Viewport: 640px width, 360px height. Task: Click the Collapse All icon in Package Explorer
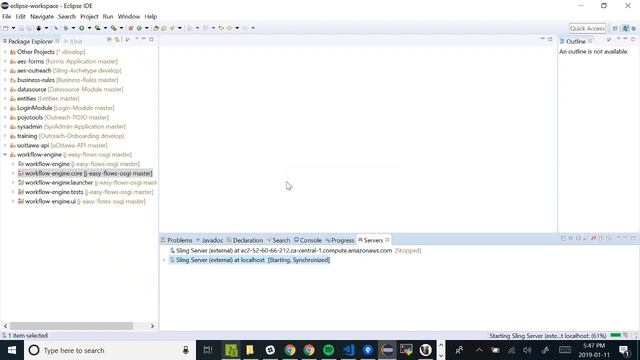tap(109, 40)
